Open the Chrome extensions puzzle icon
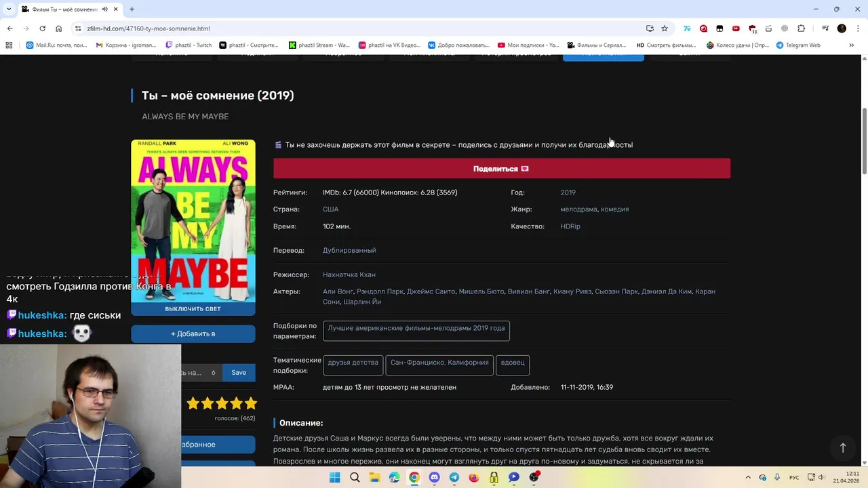 [801, 28]
